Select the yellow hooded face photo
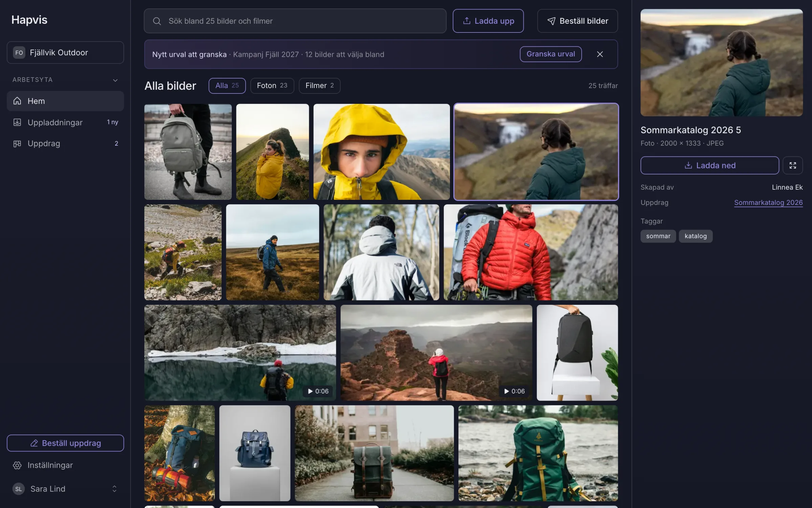The image size is (812, 508). (382, 152)
